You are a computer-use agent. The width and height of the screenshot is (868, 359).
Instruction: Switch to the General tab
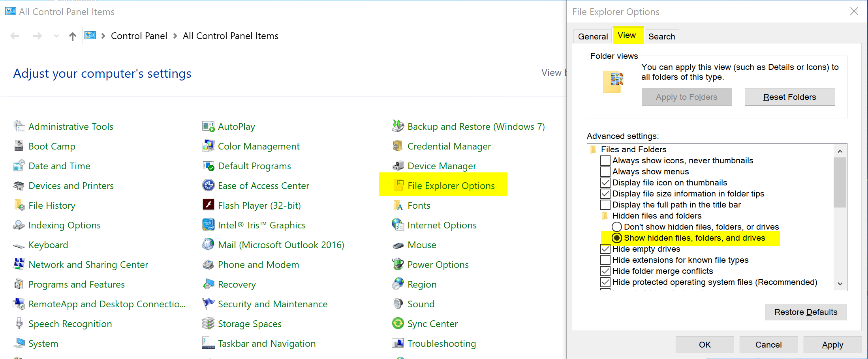coord(593,37)
